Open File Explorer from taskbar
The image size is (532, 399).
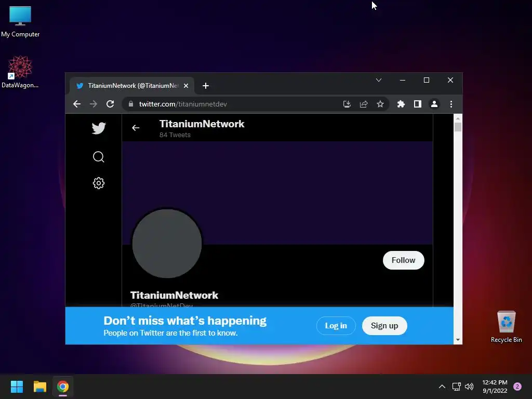(39, 387)
